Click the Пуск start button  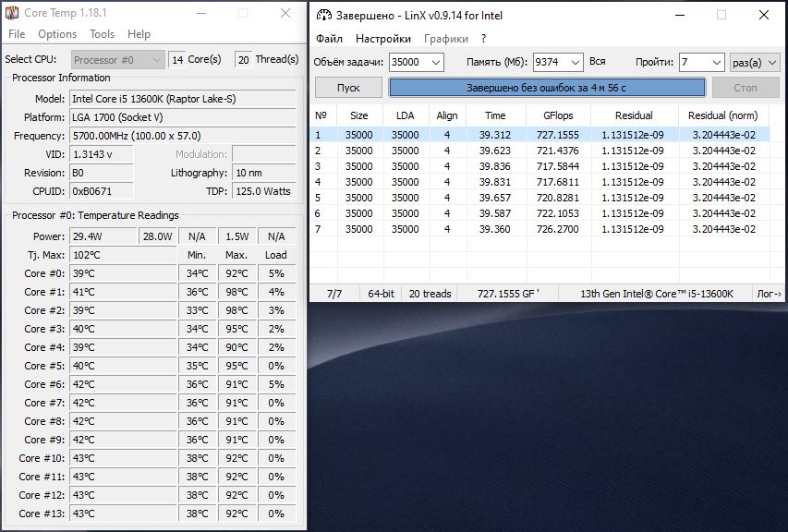tap(348, 88)
